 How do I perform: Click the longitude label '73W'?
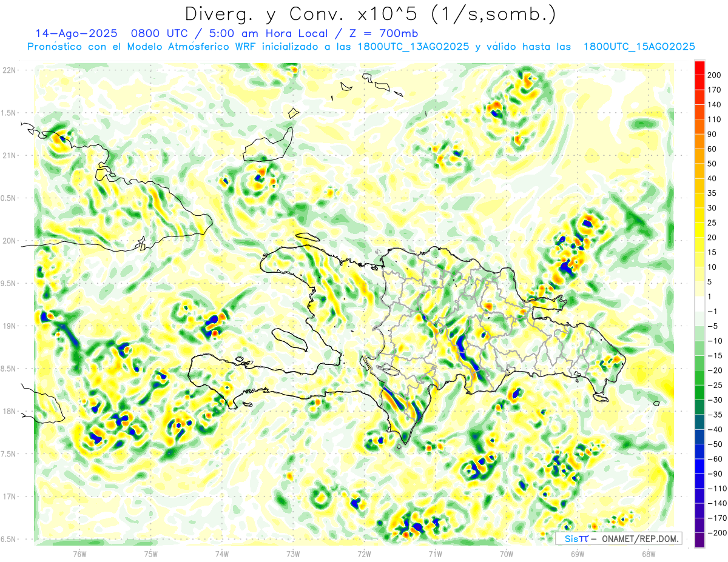(x=293, y=554)
